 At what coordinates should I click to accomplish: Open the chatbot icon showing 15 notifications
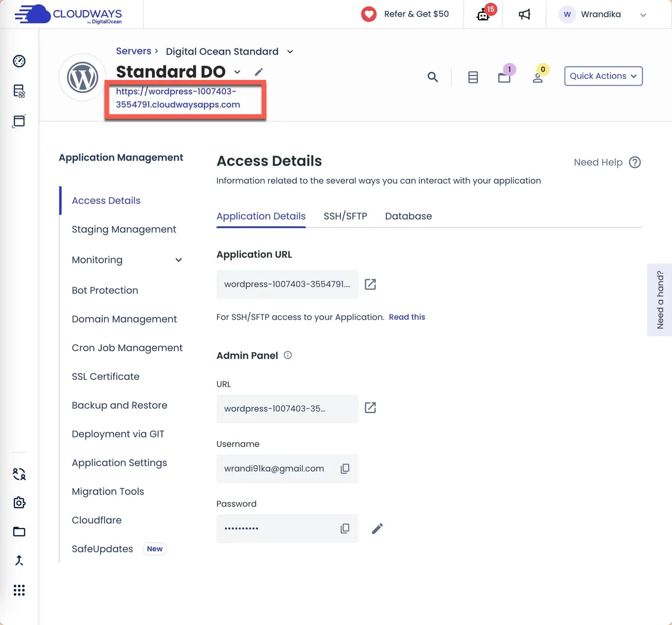pyautogui.click(x=483, y=14)
